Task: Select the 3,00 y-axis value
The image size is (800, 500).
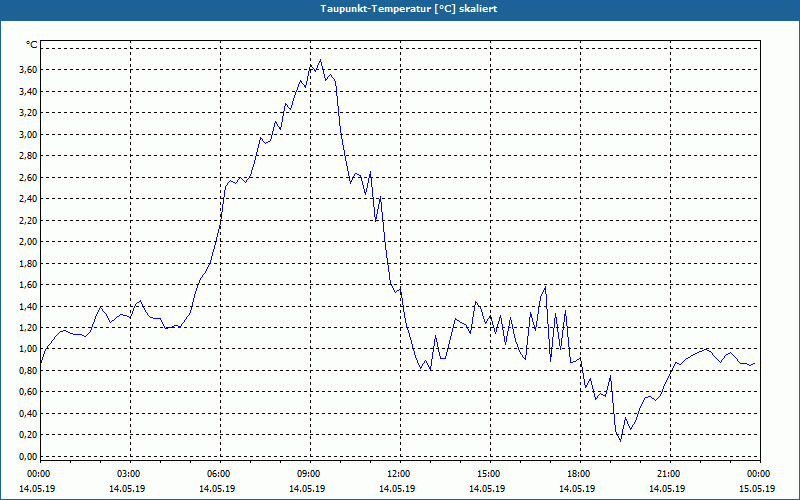Action: 29,135
